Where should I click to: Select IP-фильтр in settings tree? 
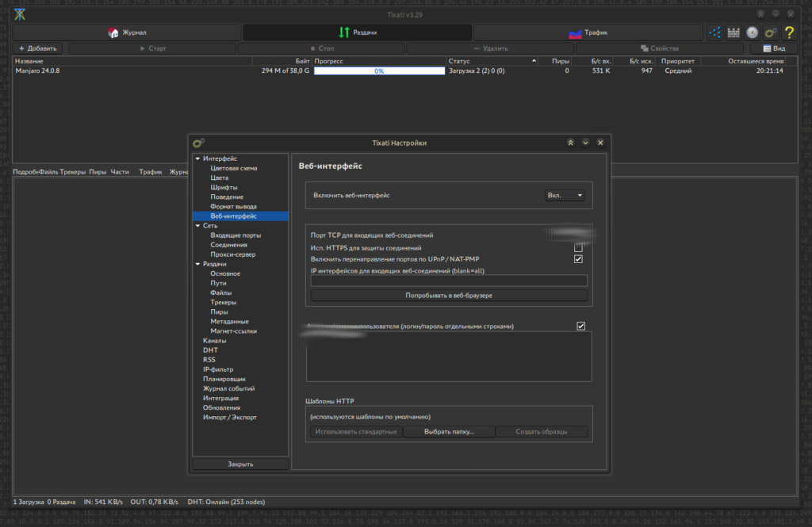(x=218, y=369)
